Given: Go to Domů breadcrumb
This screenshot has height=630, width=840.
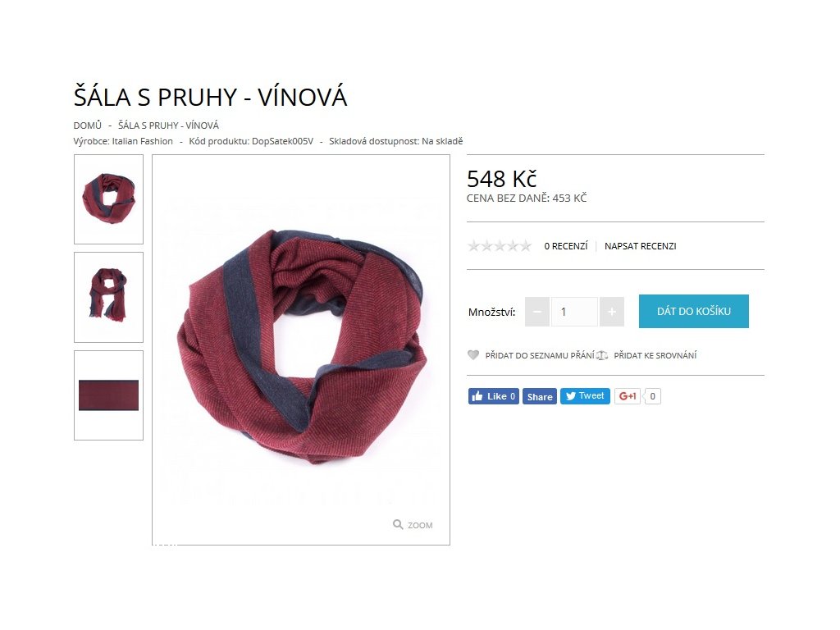Looking at the screenshot, I should click(x=87, y=126).
